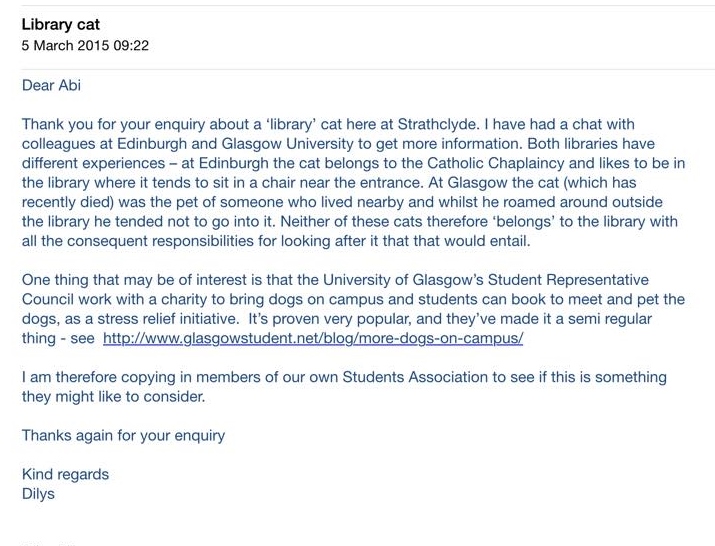Open the glasgowstudent.net more-dogs-on-campus link
The image size is (715, 546).
coord(313,338)
